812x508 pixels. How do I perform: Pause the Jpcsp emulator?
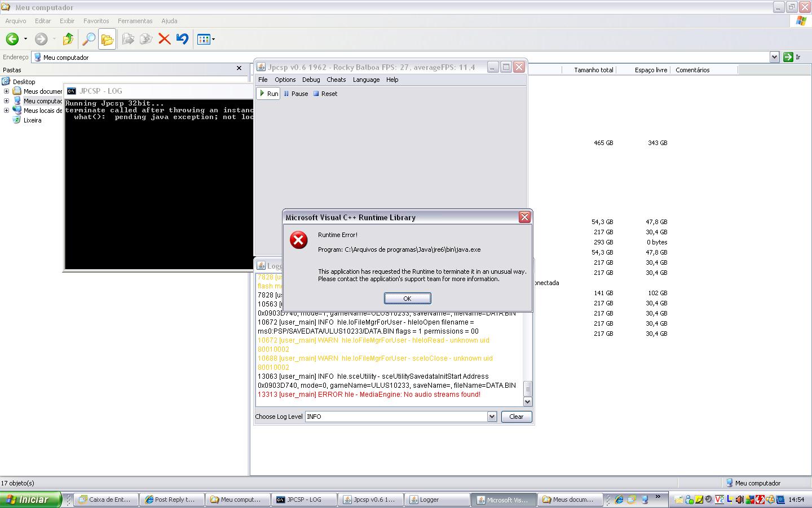pos(295,94)
